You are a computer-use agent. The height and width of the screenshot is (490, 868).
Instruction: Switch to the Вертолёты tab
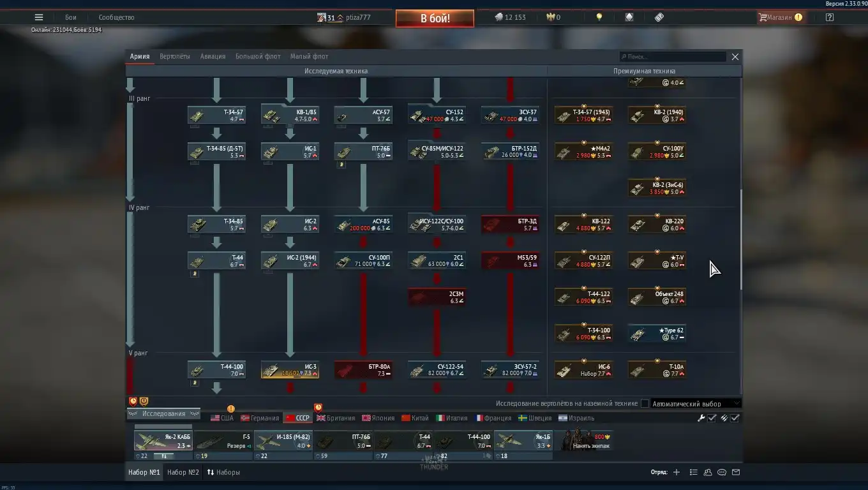coord(175,56)
